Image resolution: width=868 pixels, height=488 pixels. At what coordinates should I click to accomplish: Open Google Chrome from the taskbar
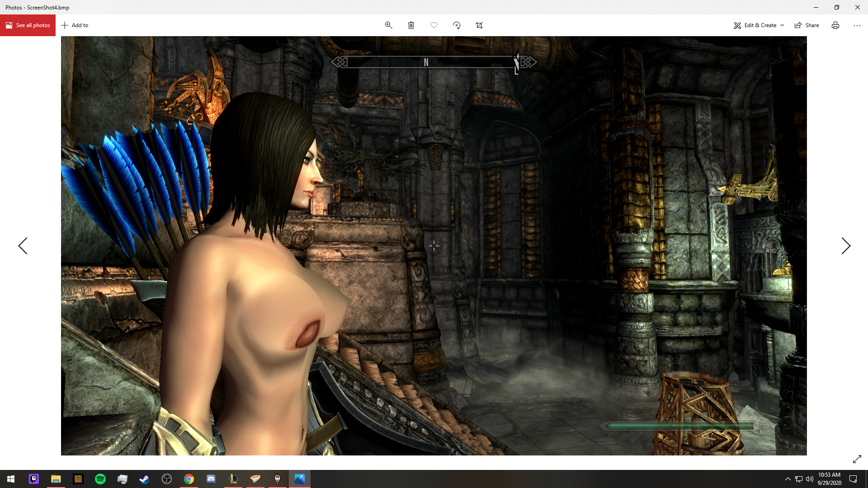189,479
